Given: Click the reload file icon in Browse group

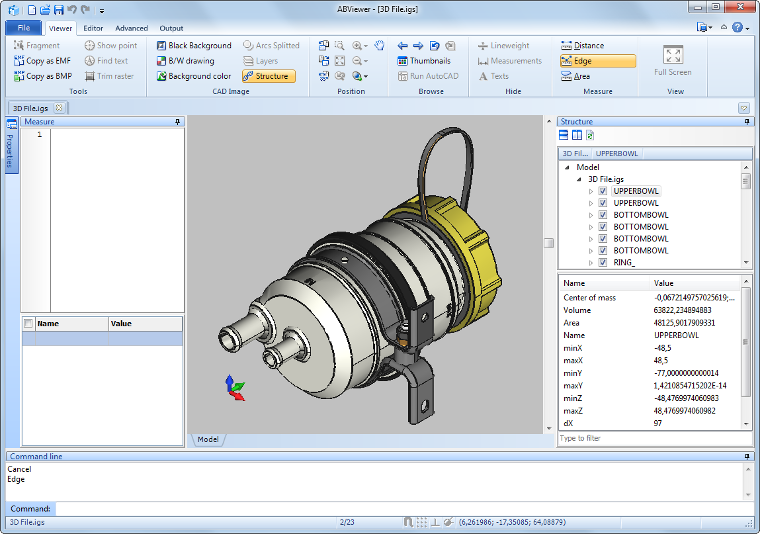Looking at the screenshot, I should point(434,46).
